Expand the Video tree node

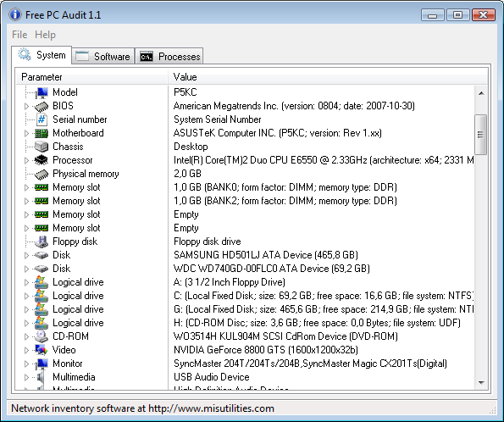pos(26,350)
